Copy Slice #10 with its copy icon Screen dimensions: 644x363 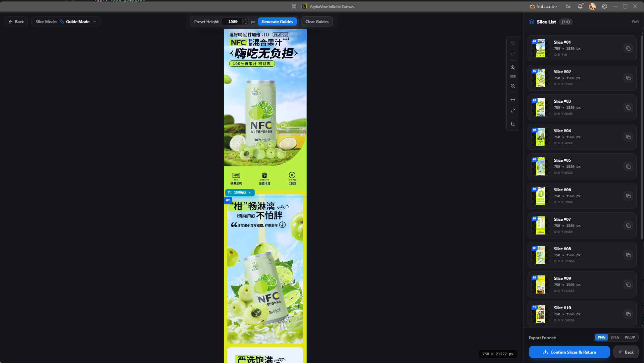[628, 314]
